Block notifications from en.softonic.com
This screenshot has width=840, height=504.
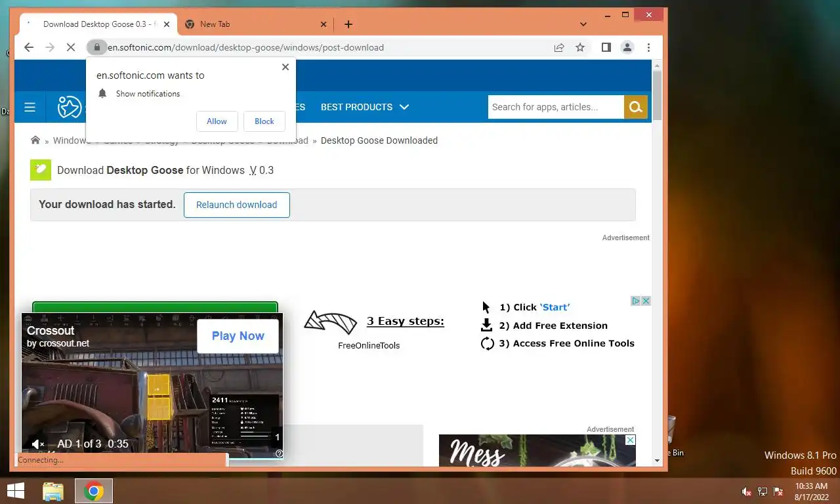point(264,121)
